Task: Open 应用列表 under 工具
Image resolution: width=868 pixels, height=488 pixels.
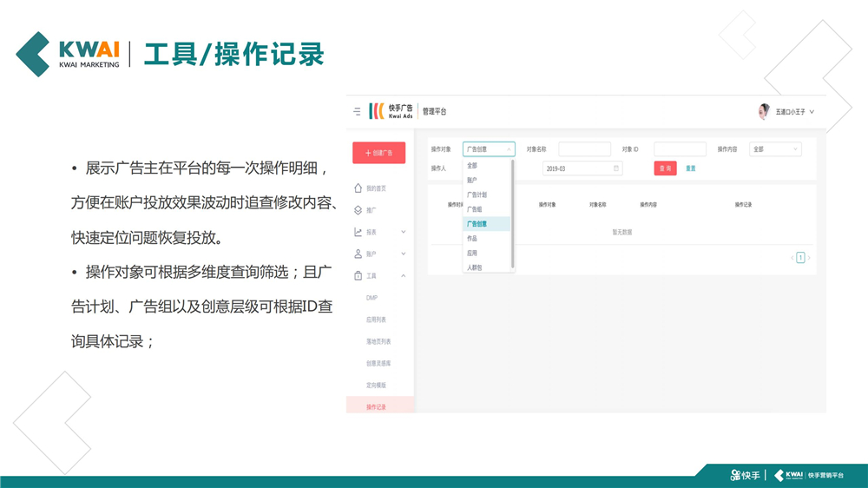Action: (376, 320)
